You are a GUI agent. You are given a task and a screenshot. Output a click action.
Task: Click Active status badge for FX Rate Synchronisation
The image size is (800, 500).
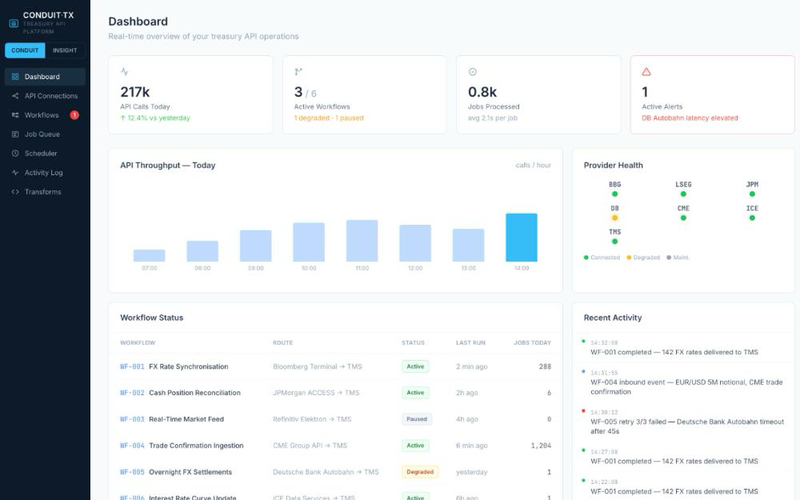(415, 366)
